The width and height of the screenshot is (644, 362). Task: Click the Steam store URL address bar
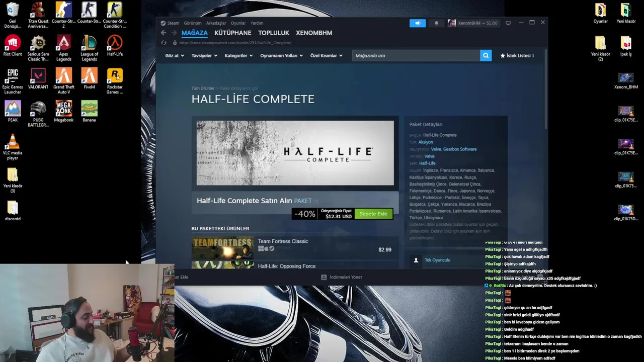[235, 43]
